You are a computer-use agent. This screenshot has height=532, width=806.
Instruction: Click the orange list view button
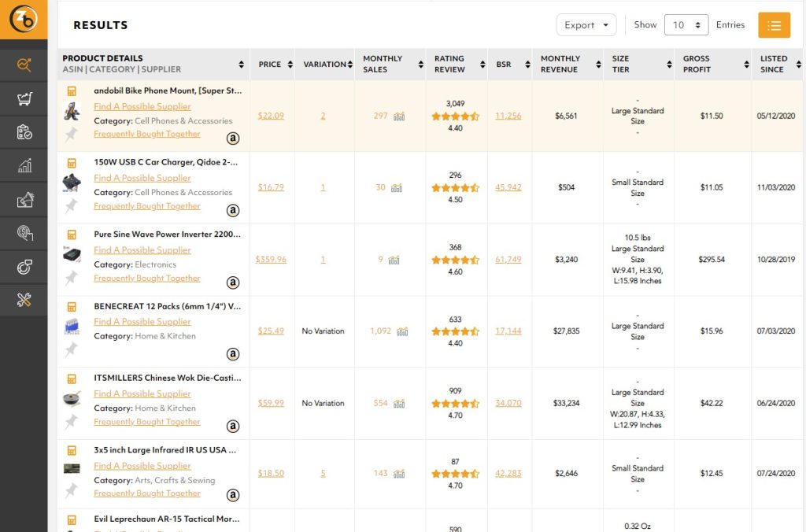coord(774,25)
